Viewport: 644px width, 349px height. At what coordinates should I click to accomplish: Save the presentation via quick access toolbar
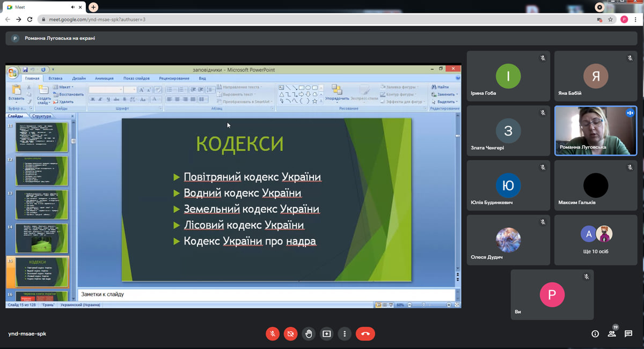[x=25, y=69]
